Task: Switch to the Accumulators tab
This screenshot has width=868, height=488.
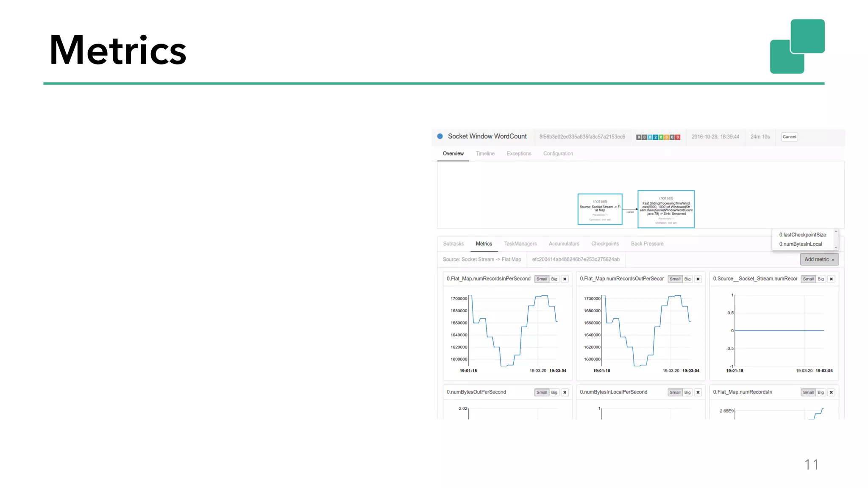Action: tap(564, 244)
